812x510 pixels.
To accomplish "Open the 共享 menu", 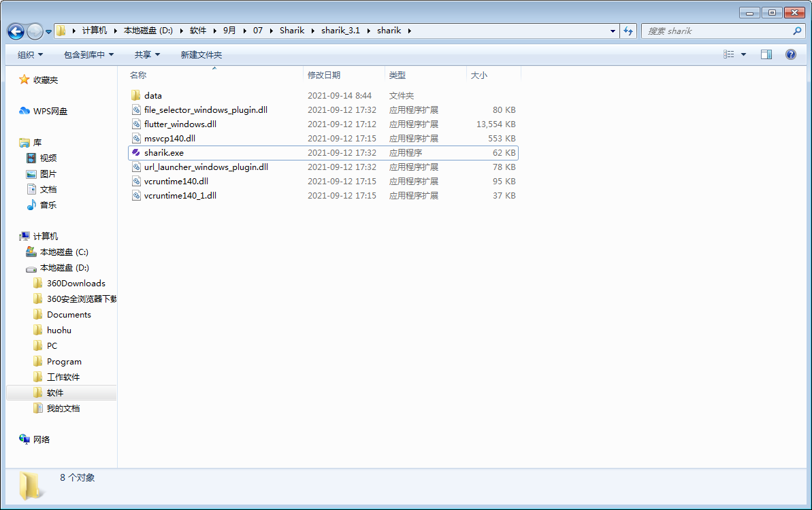I will coord(147,55).
